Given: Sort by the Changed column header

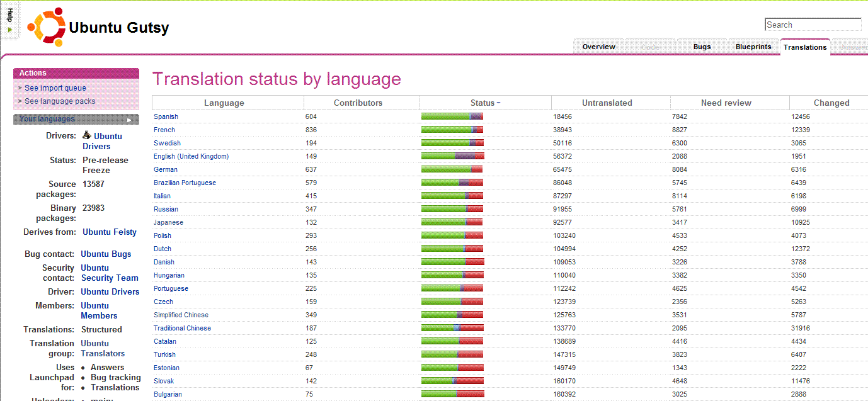Looking at the screenshot, I should (x=831, y=103).
